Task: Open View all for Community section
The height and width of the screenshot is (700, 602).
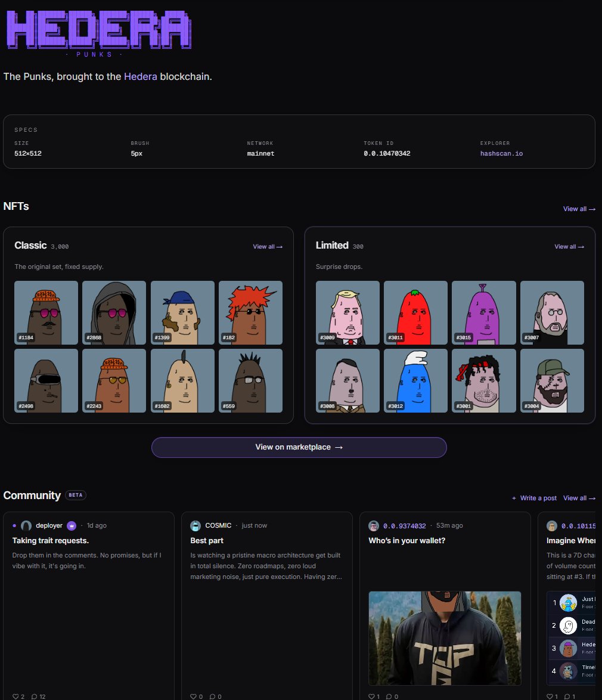Action: click(x=579, y=498)
